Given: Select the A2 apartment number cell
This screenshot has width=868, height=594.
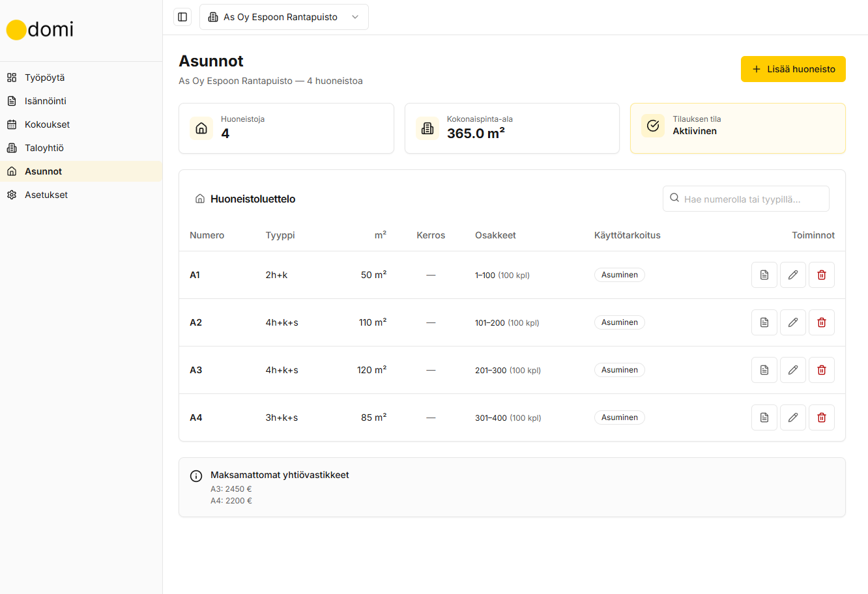Looking at the screenshot, I should [x=195, y=322].
